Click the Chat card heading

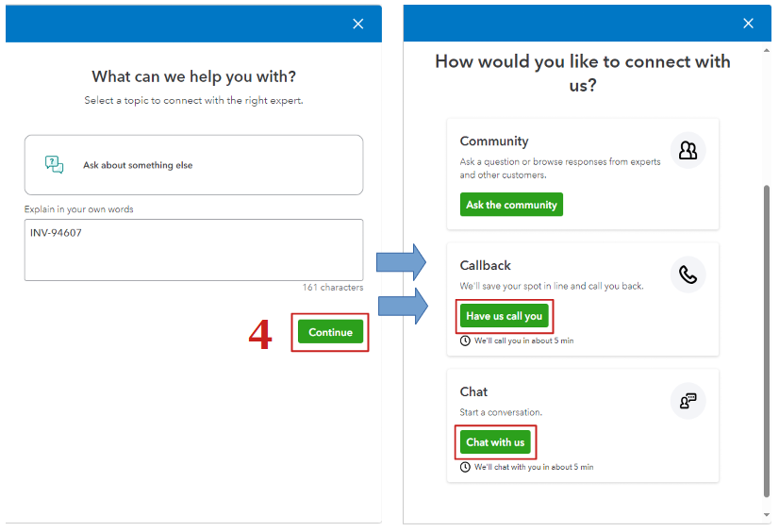click(474, 391)
